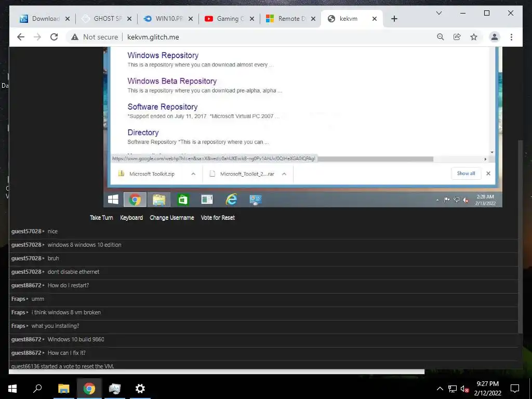Close the WIN10.PR tab
The image size is (532, 399).
191,19
